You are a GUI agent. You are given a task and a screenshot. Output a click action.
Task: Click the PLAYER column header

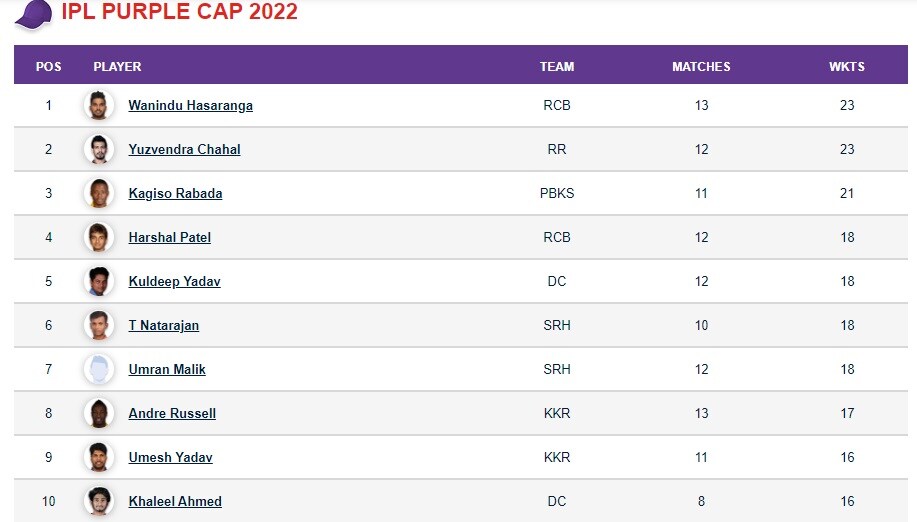(x=117, y=67)
